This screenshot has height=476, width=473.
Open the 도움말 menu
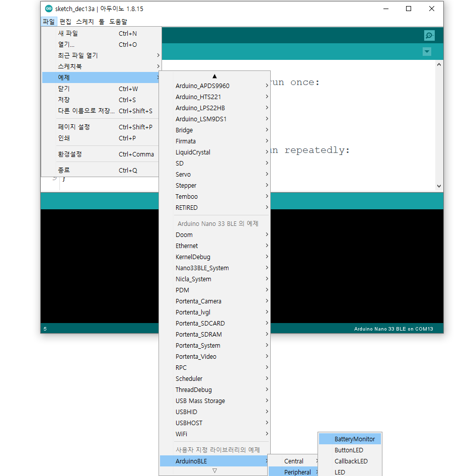coord(118,22)
